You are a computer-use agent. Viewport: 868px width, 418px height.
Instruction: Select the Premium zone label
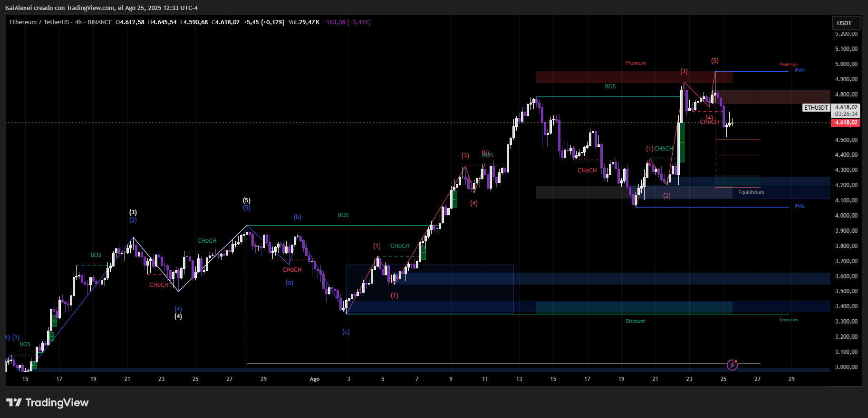point(635,63)
